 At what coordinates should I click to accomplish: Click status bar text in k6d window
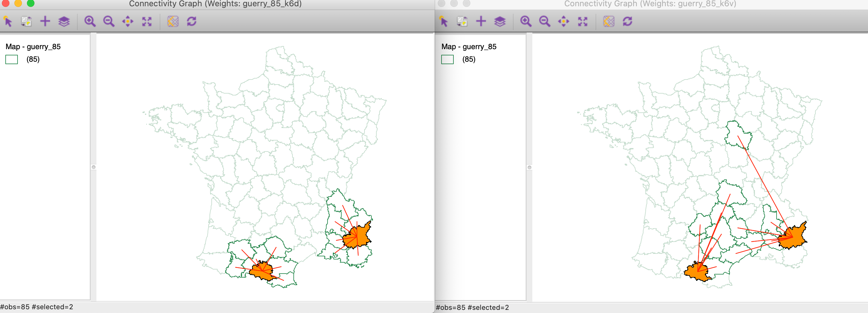(x=36, y=307)
